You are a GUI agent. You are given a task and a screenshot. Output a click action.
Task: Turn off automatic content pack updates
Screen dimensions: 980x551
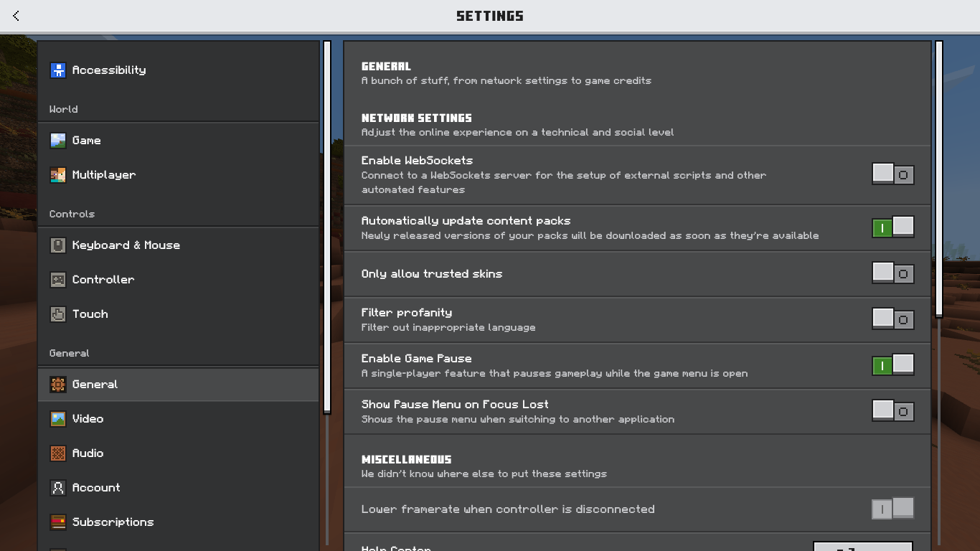tap(892, 227)
